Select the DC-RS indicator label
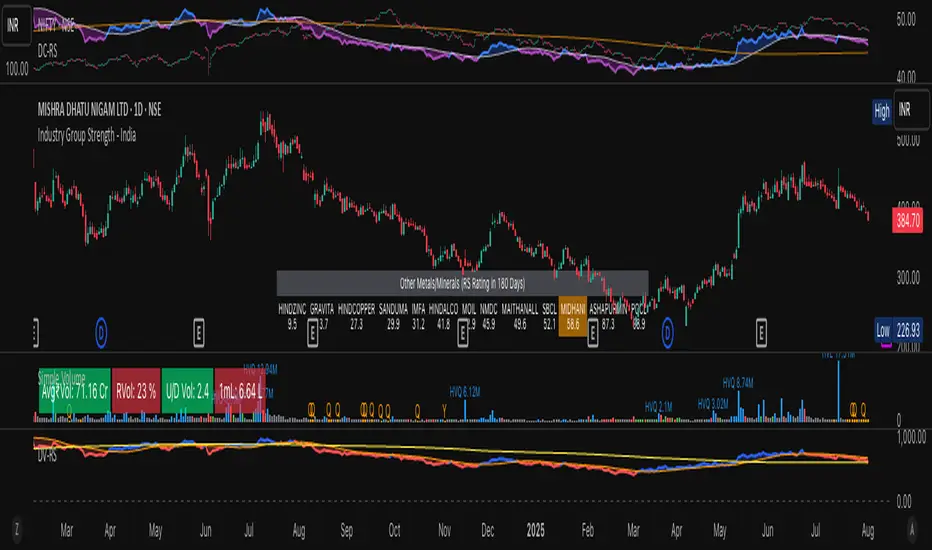This screenshot has height=550, width=932. coord(48,51)
